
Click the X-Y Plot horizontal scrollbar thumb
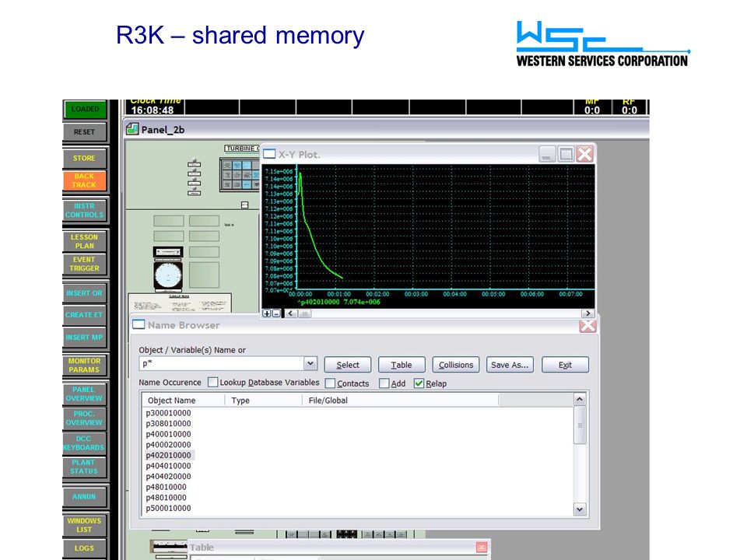click(x=305, y=313)
